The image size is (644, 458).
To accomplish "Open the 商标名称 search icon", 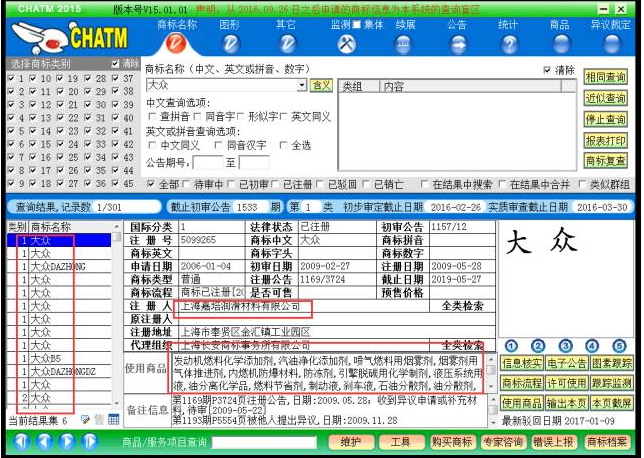I will tap(177, 42).
